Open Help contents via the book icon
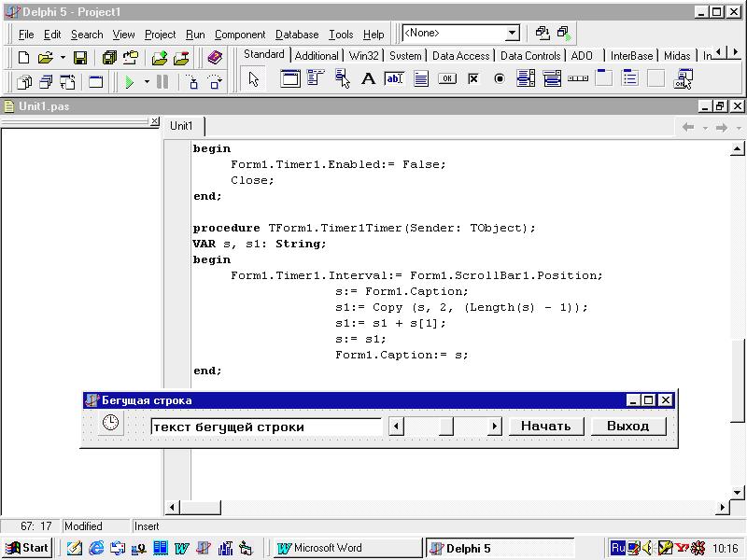This screenshot has width=747, height=560. pyautogui.click(x=215, y=58)
